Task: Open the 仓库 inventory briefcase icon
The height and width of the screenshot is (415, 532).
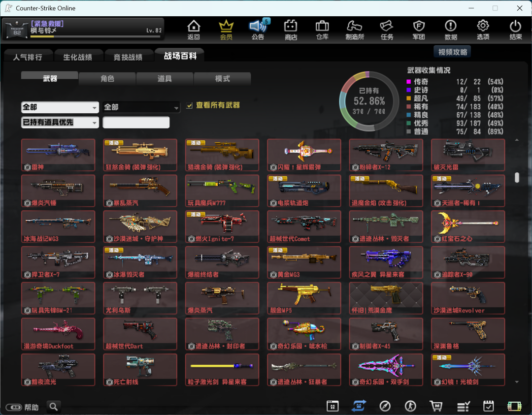Action: click(322, 30)
